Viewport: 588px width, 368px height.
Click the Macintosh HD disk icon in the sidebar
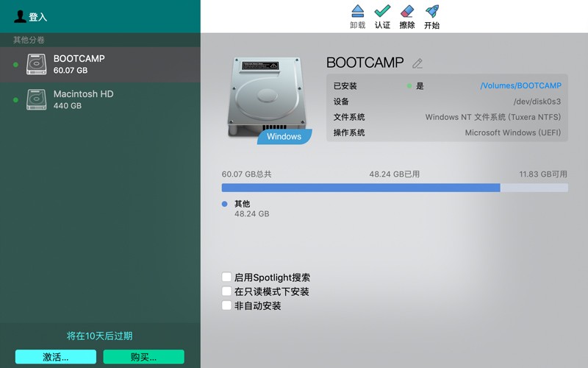36,99
